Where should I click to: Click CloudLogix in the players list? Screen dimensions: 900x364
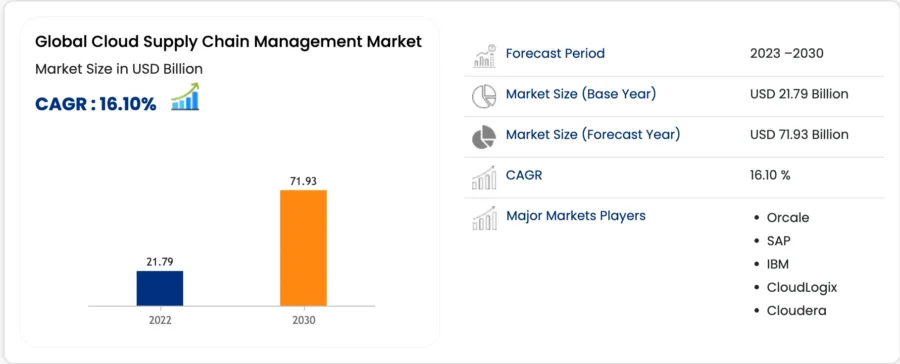point(802,288)
